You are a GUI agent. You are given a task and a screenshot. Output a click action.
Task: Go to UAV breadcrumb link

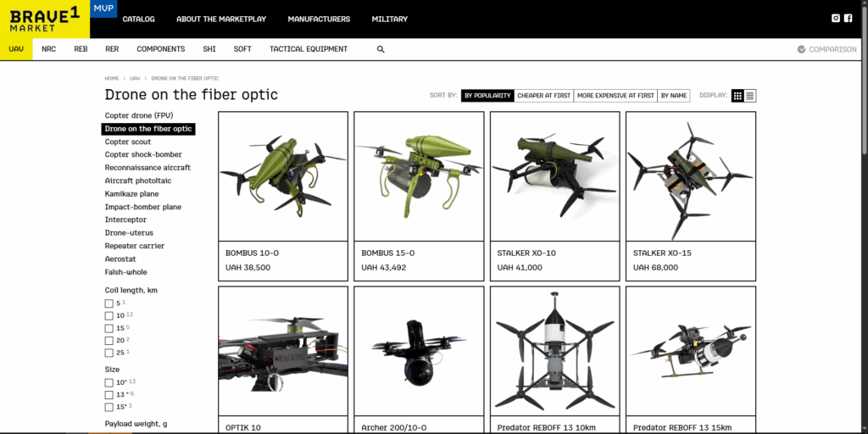(x=135, y=79)
